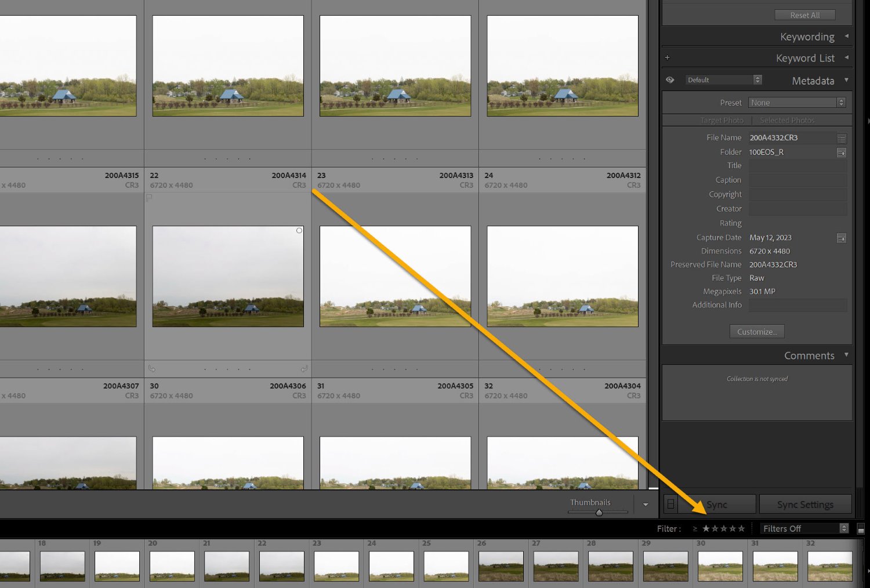Click the rotate-left icon on thumbnail 200A4306
The height and width of the screenshot is (588, 870).
[x=151, y=368]
